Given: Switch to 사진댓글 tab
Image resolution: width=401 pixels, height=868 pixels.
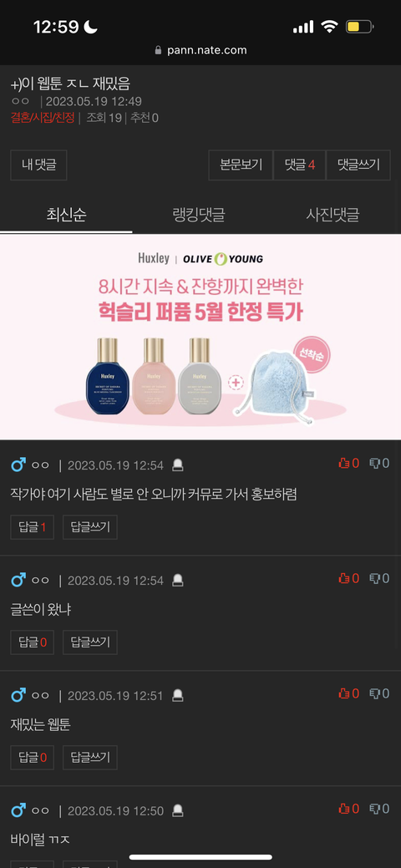Looking at the screenshot, I should coord(332,214).
